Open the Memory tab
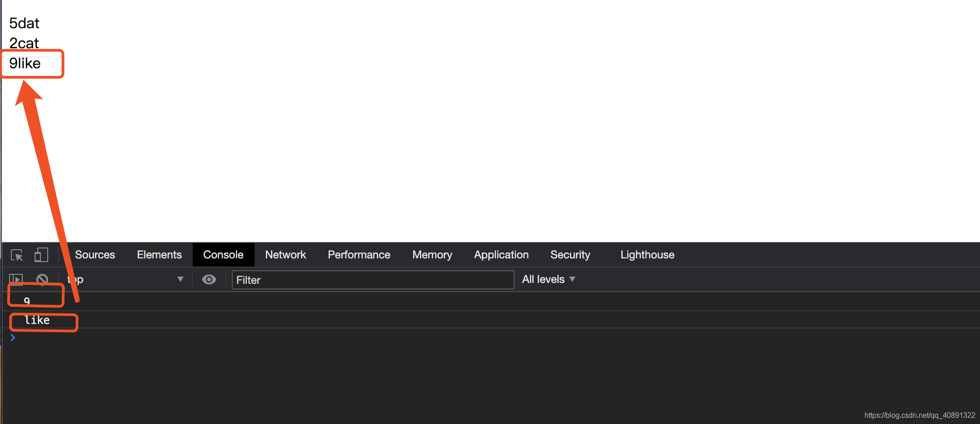Screen dimensions: 980x424 click(432, 255)
